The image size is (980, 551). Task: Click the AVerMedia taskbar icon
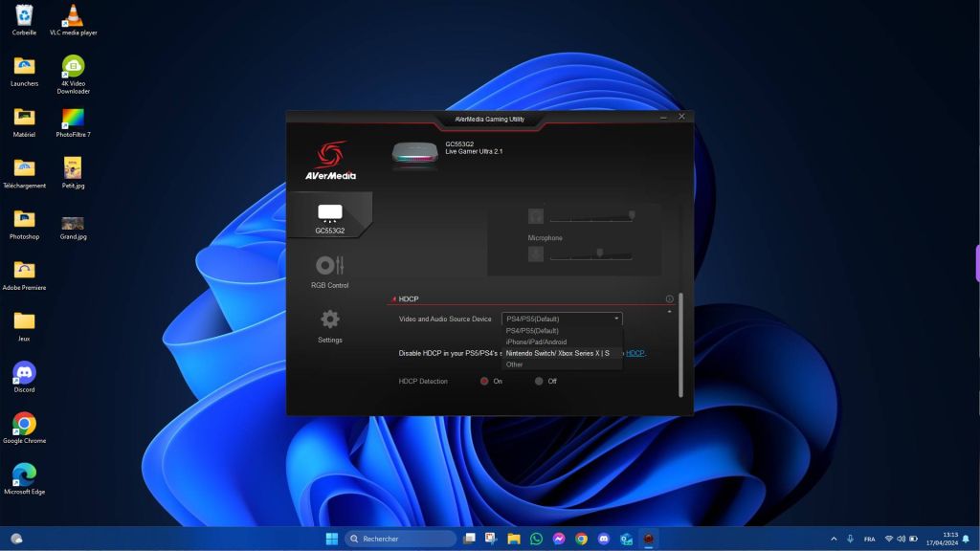pos(649,539)
